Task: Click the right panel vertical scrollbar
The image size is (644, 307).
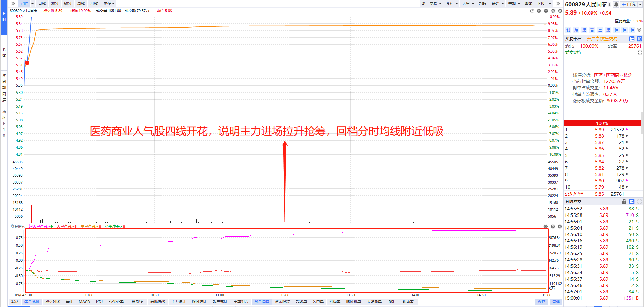Action: [x=642, y=123]
